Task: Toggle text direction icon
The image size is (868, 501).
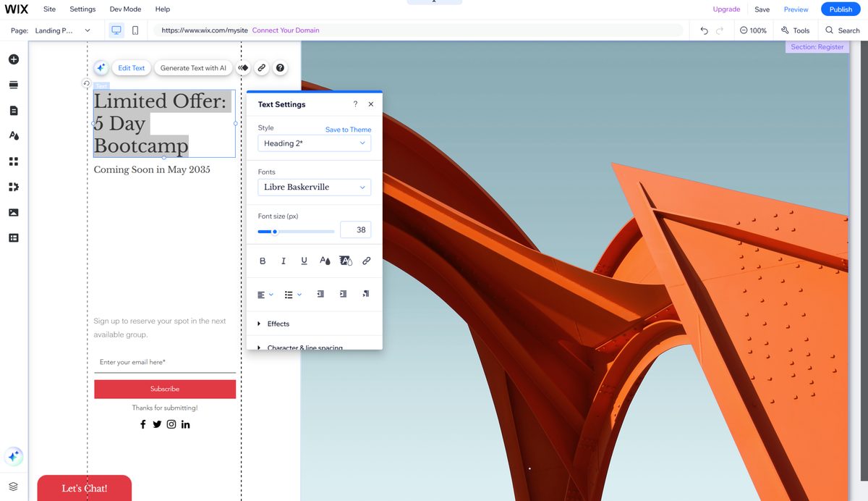Action: pyautogui.click(x=366, y=294)
